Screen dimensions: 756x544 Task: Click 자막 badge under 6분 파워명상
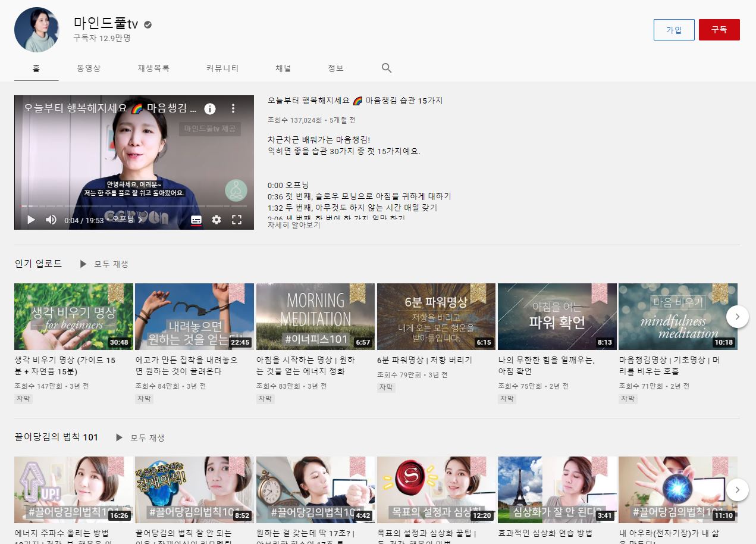(x=386, y=387)
